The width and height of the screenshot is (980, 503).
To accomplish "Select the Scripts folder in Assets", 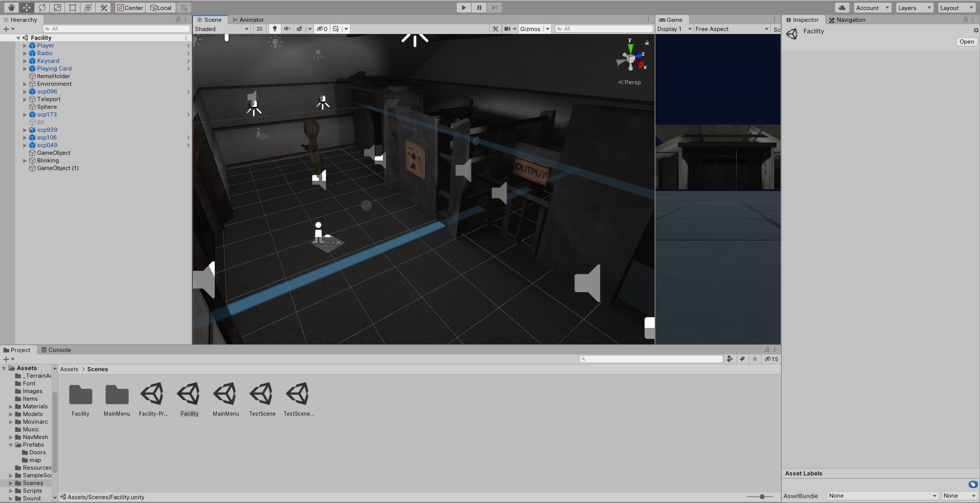I will [32, 490].
